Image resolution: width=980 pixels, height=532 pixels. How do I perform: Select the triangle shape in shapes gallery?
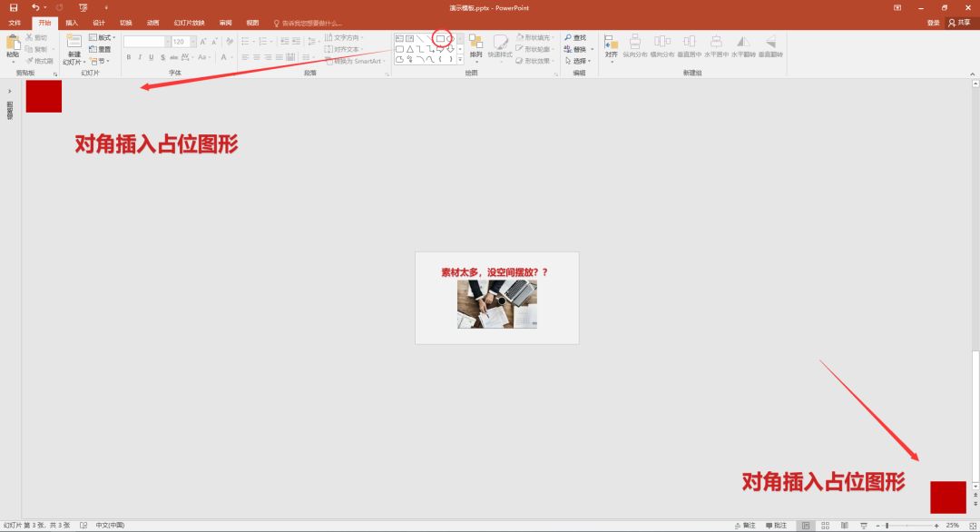(x=409, y=49)
